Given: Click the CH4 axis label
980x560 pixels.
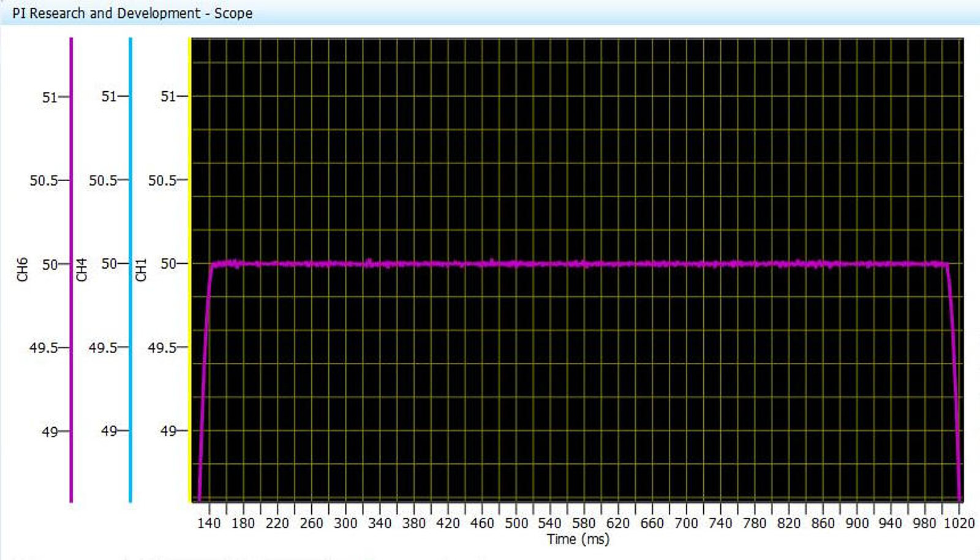Looking at the screenshot, I should (x=81, y=269).
